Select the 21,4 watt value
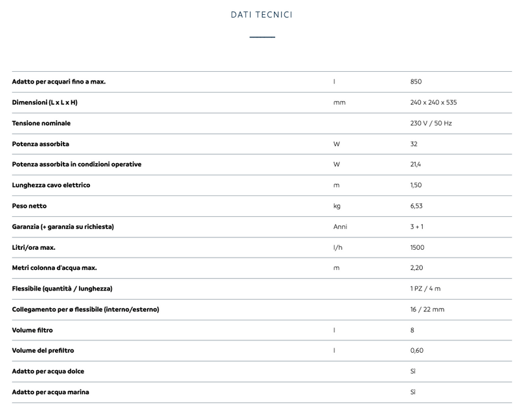 click(x=416, y=164)
